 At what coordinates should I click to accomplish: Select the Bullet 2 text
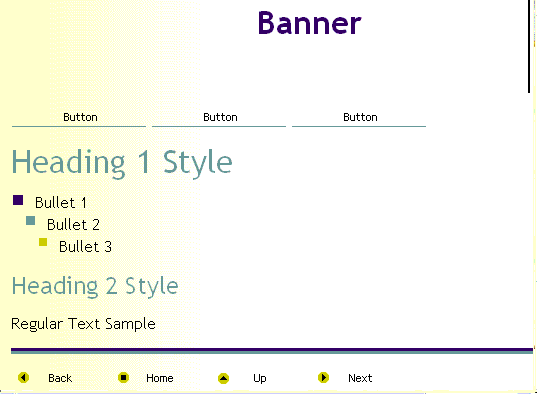pyautogui.click(x=73, y=224)
